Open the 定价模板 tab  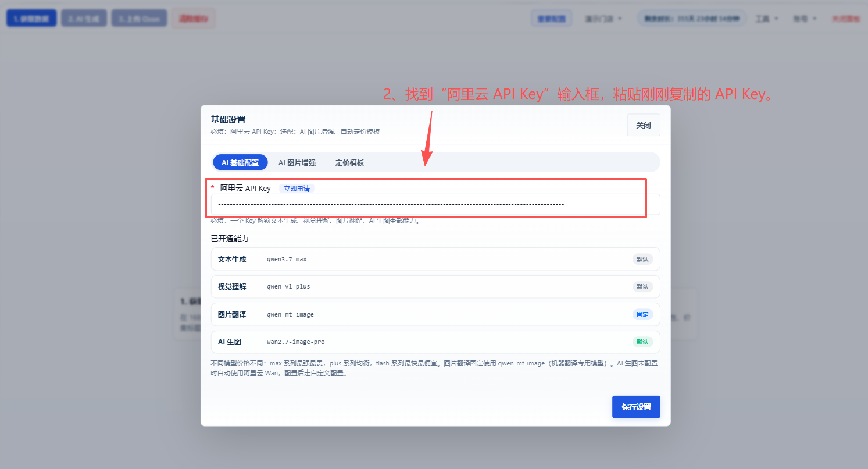click(x=349, y=162)
